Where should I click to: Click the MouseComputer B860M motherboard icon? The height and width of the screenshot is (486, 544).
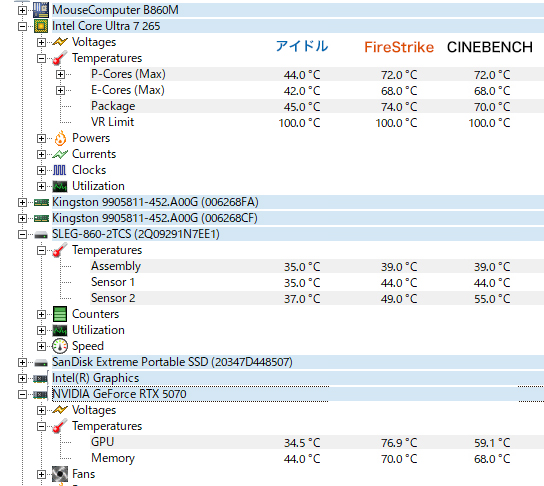pyautogui.click(x=41, y=10)
